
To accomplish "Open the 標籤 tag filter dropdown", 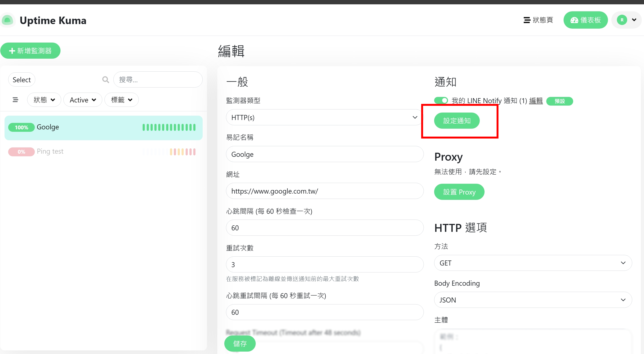I will pos(122,100).
